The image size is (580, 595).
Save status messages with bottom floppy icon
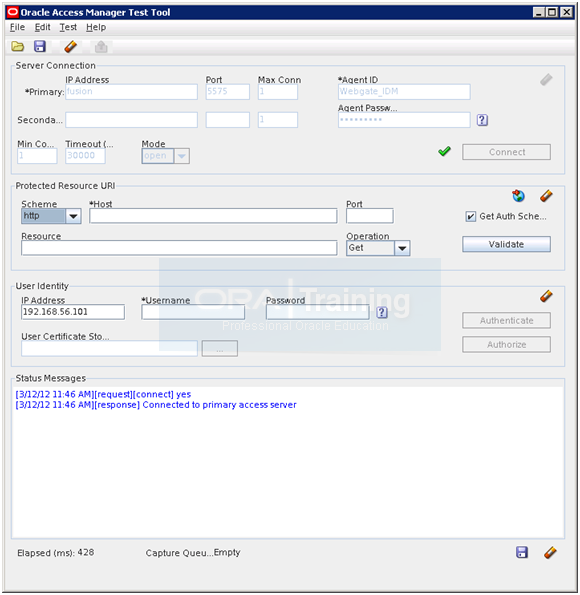(522, 552)
